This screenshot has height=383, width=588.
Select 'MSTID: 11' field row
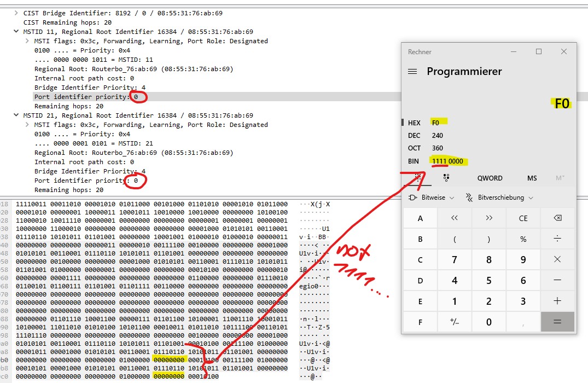(94, 60)
